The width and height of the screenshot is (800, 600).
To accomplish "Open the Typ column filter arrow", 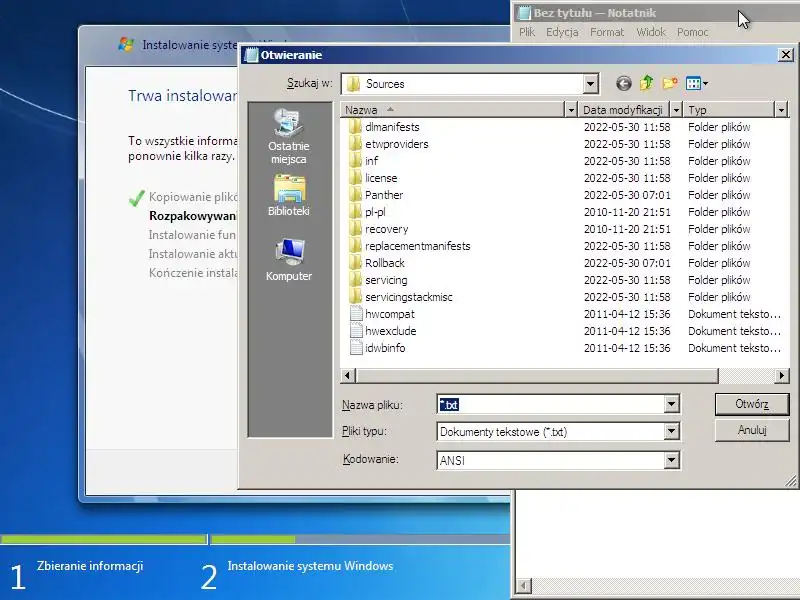I will click(781, 110).
